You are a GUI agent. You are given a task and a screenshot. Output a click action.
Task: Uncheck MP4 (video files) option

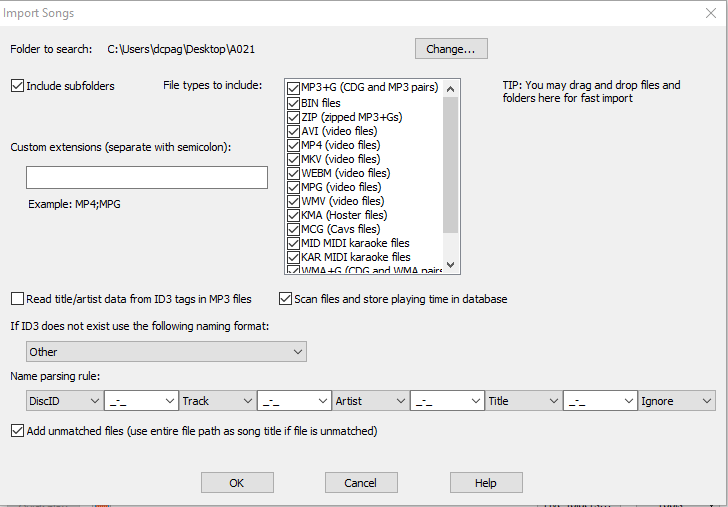pos(293,145)
